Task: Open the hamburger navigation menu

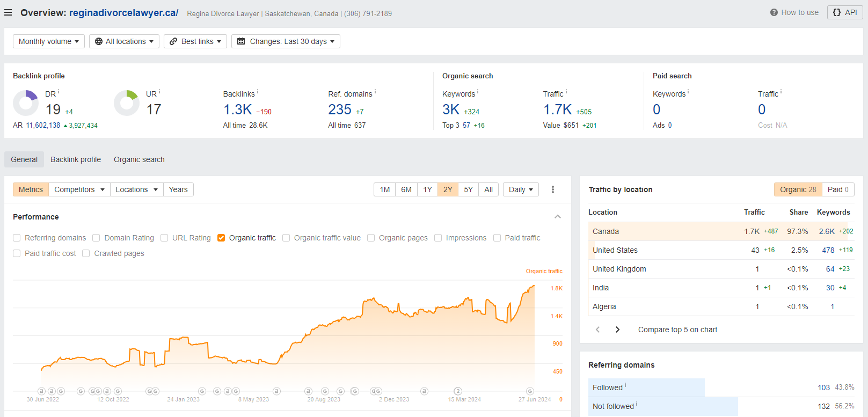Action: coord(8,12)
